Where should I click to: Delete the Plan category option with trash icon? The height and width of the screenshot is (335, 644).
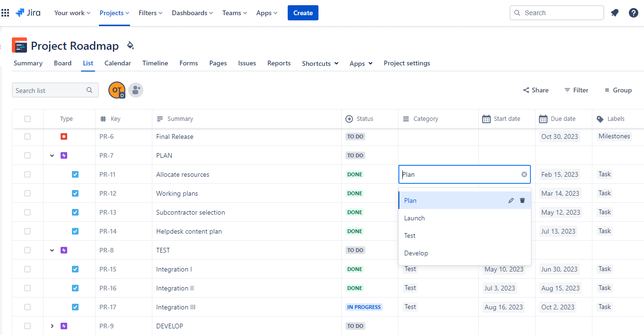[x=522, y=200]
